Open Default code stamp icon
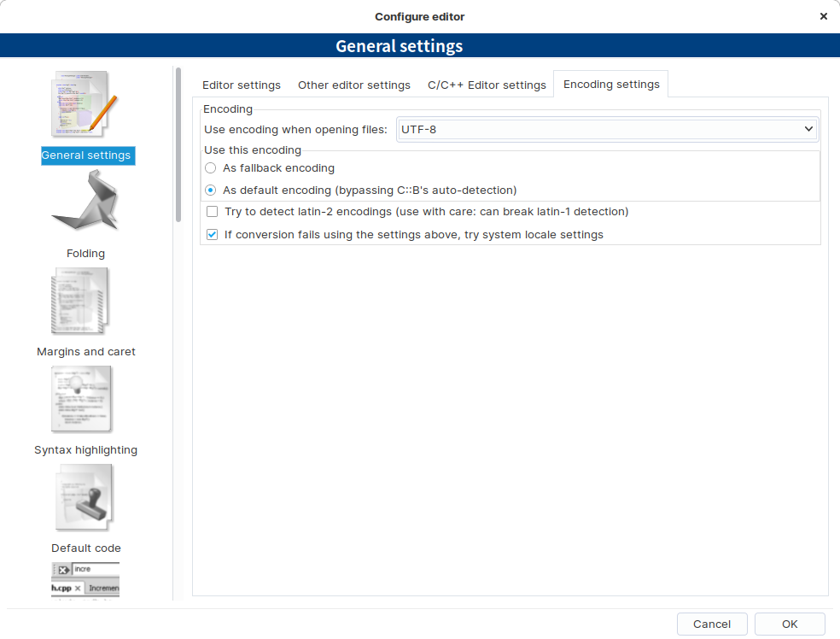The image size is (840, 639). (85, 497)
